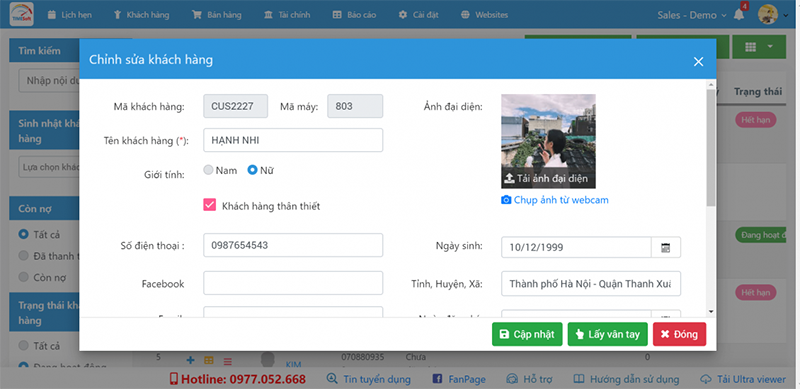Open Tin tuyển dụng link

(x=369, y=379)
